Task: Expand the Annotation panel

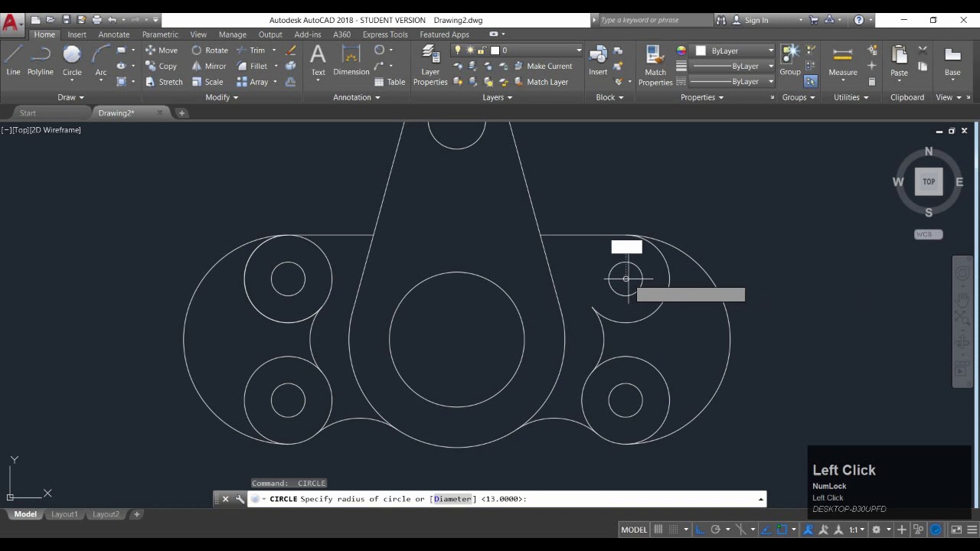Action: pyautogui.click(x=357, y=97)
